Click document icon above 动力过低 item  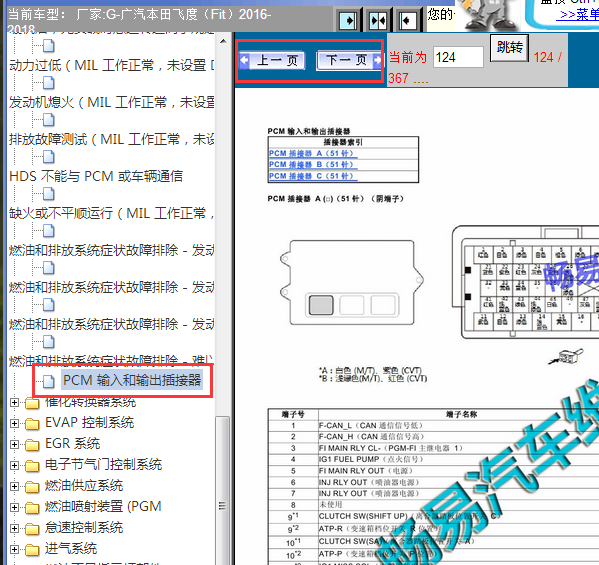click(49, 46)
